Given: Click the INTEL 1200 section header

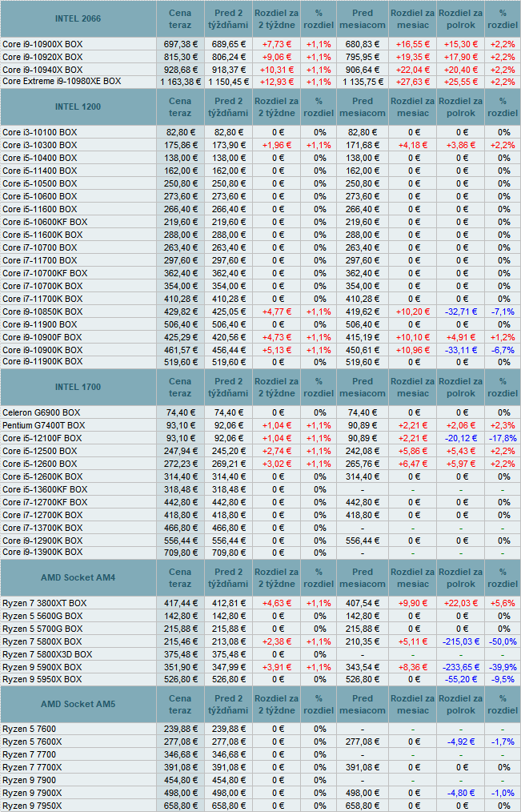Looking at the screenshot, I should pos(78,107).
